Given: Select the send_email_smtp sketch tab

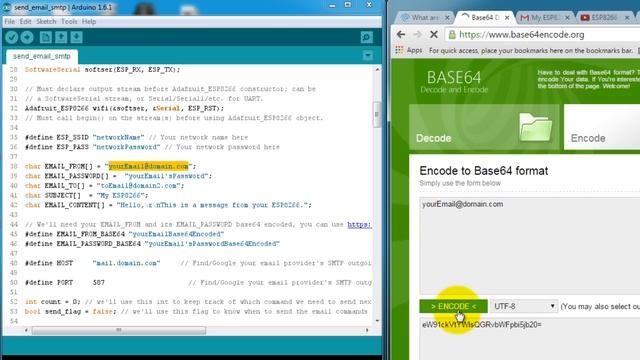Looking at the screenshot, I should click(x=42, y=56).
